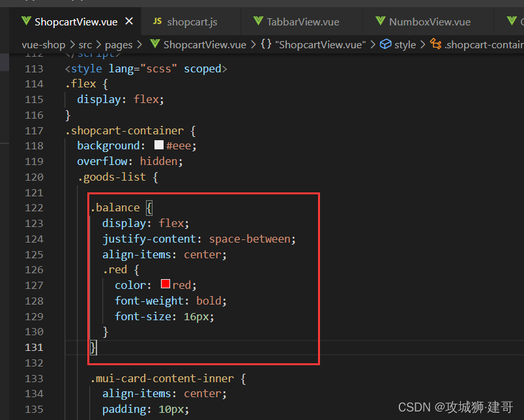Image resolution: width=524 pixels, height=420 pixels.
Task: Click pages folder in the breadcrumb
Action: [x=119, y=44]
